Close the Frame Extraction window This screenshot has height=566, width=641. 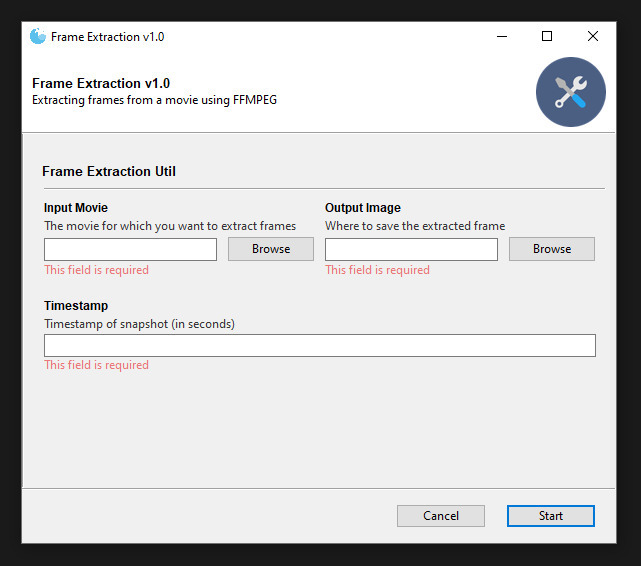(593, 37)
